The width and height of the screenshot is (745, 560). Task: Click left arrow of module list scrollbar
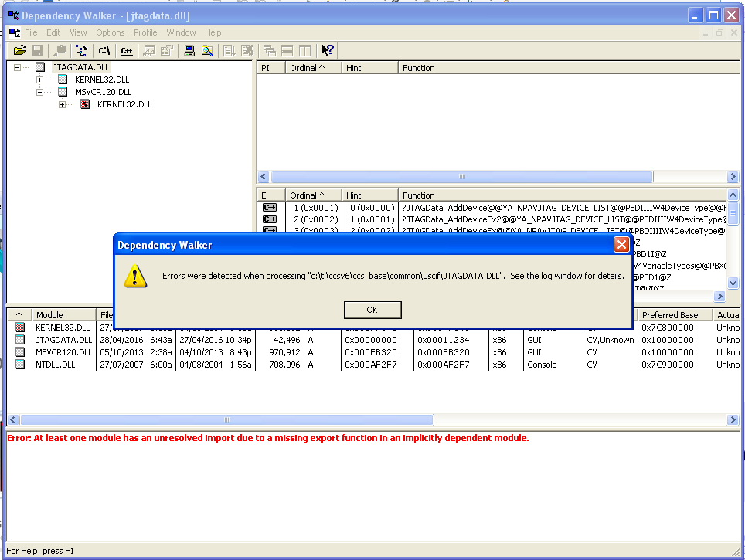[x=13, y=420]
